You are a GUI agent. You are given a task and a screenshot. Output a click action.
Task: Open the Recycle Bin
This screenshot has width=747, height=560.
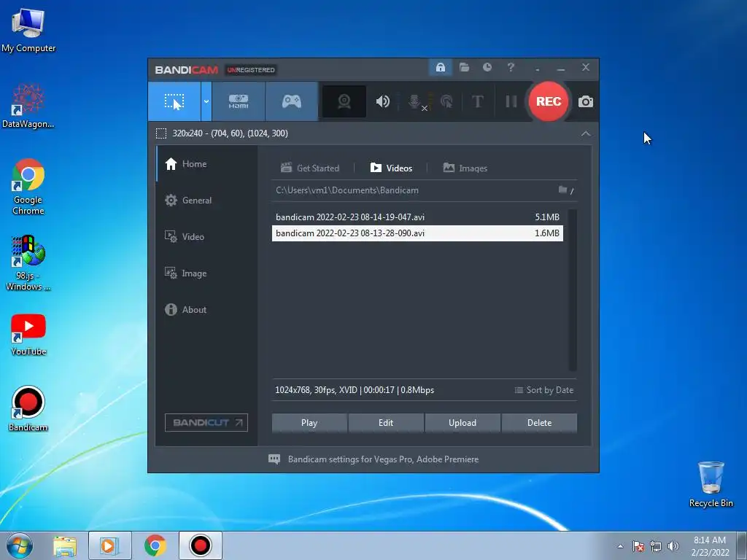point(711,484)
